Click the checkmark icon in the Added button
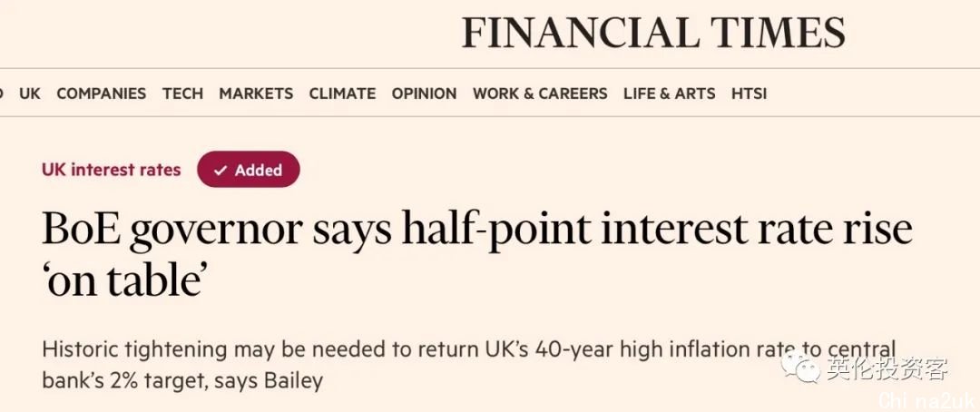 220,170
